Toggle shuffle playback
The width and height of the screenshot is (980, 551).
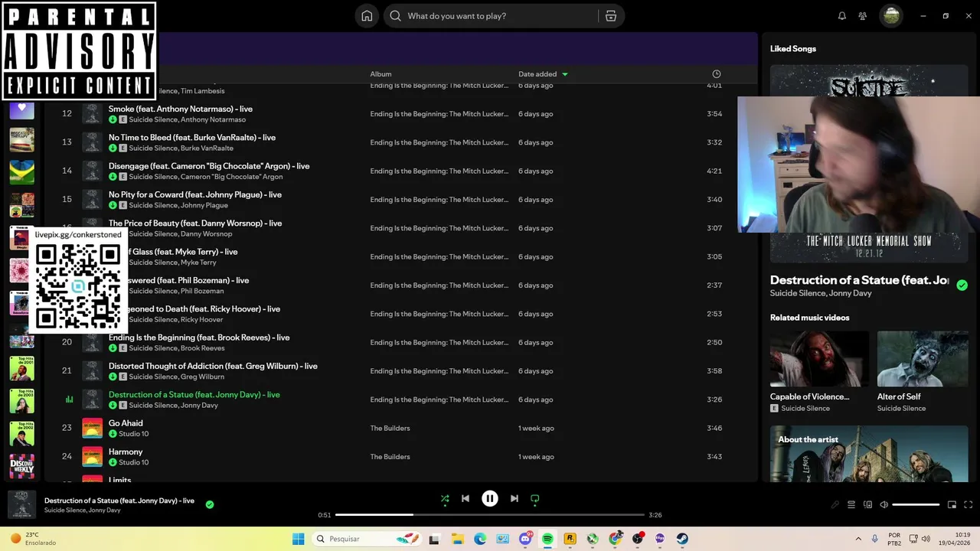pos(445,499)
